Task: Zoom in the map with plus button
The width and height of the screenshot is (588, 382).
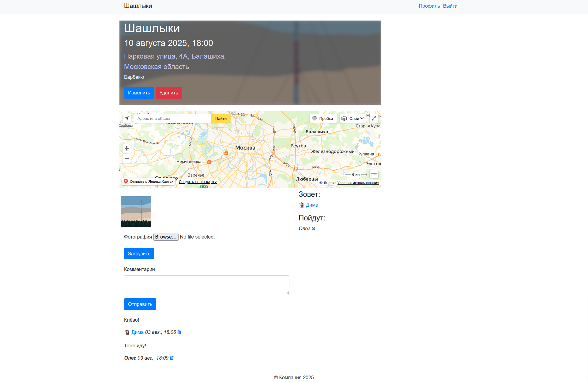Action: tap(127, 148)
